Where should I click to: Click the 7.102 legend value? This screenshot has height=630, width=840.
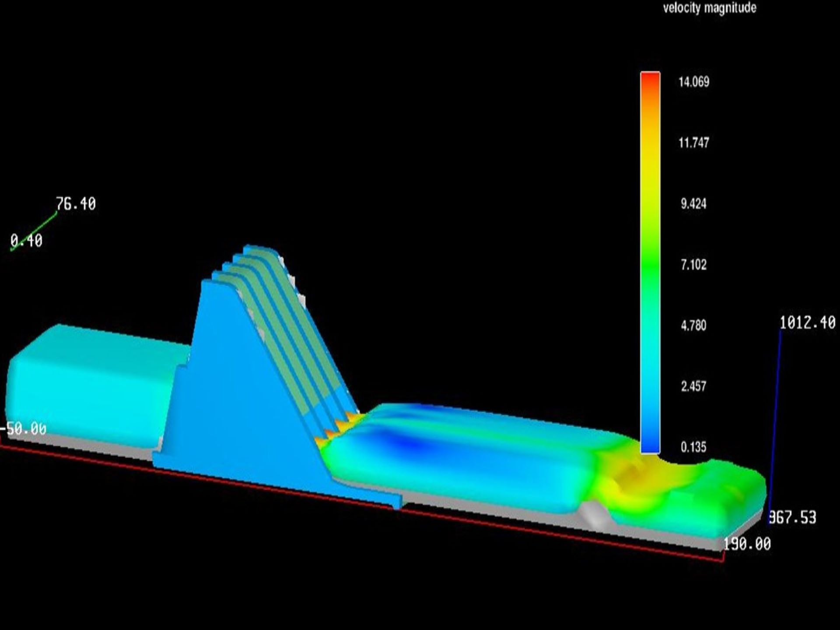pyautogui.click(x=693, y=264)
